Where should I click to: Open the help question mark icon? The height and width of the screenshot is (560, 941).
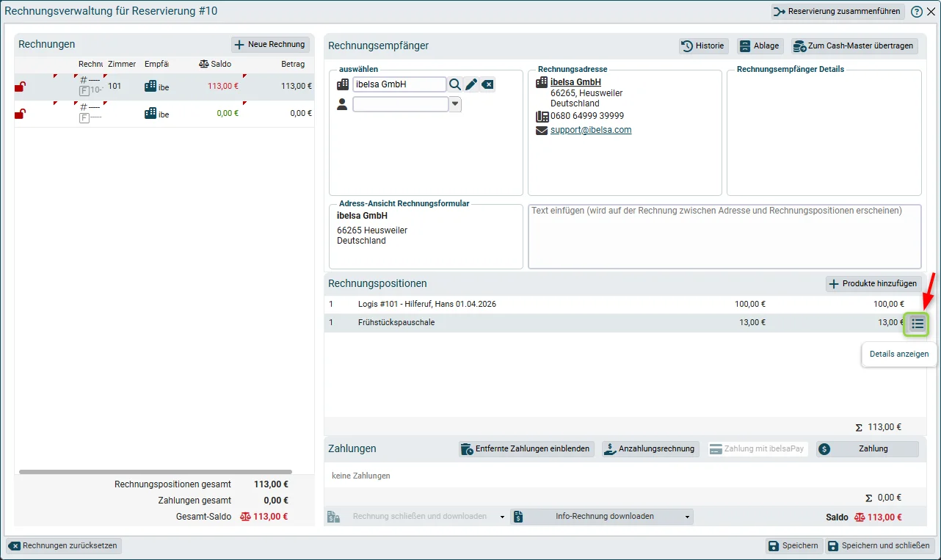[917, 12]
